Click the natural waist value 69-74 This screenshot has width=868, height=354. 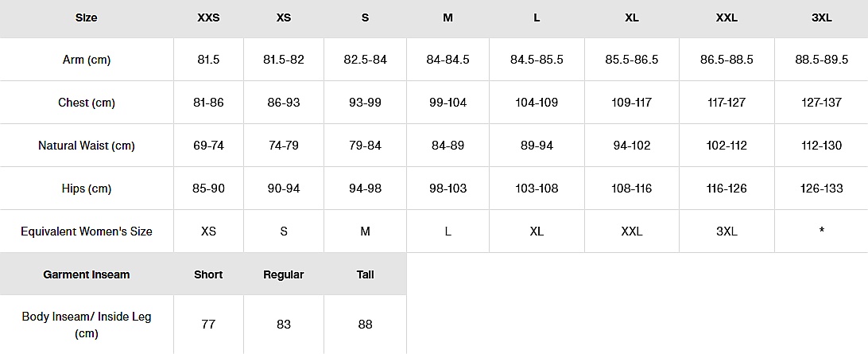tap(208, 146)
